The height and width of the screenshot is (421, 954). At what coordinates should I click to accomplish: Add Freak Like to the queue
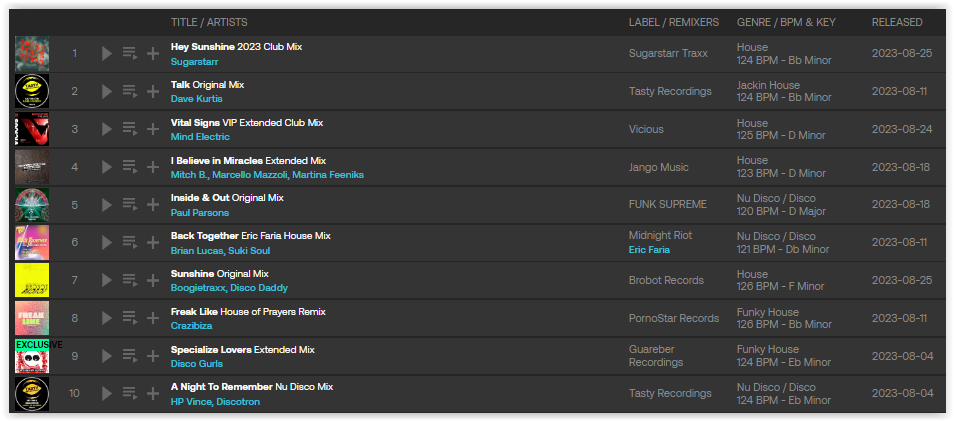coord(130,318)
